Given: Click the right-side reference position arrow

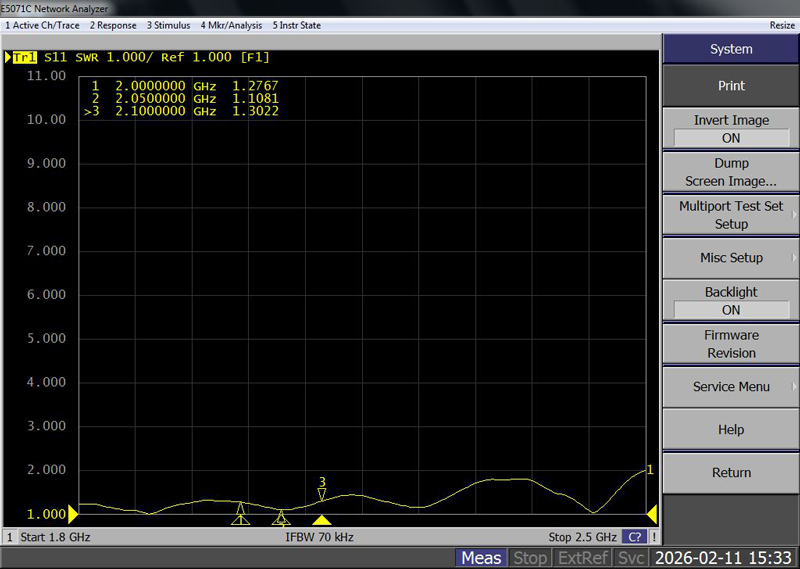Looking at the screenshot, I should pos(652,514).
